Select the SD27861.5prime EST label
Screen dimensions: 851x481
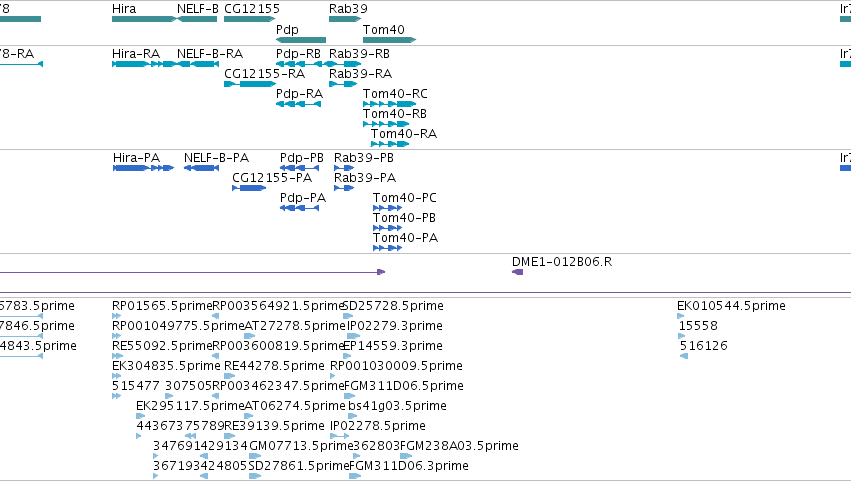pos(299,466)
